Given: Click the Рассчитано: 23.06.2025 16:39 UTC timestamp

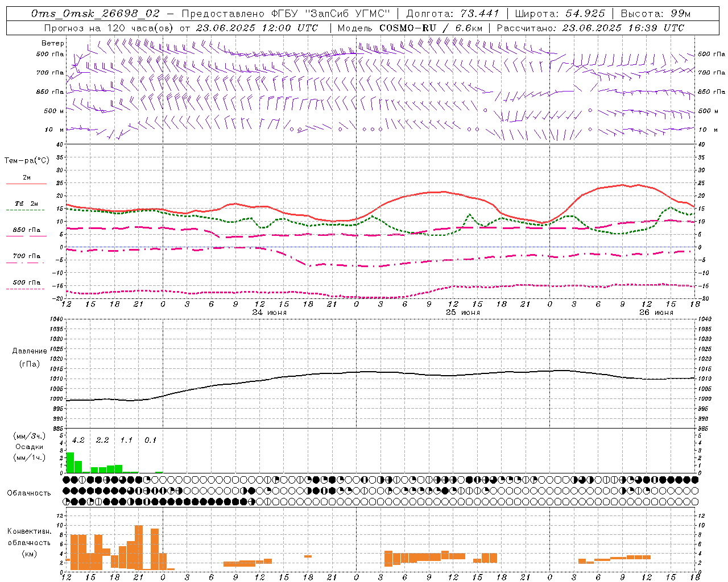Looking at the screenshot, I should [x=590, y=28].
